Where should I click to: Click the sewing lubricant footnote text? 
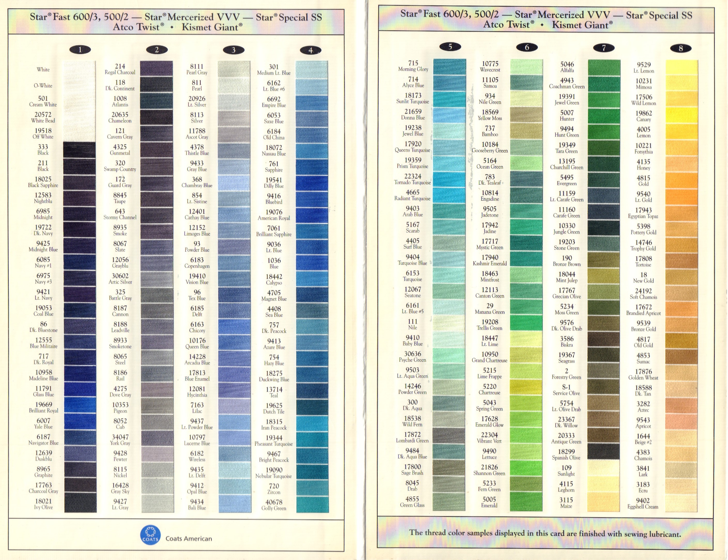tap(545, 533)
